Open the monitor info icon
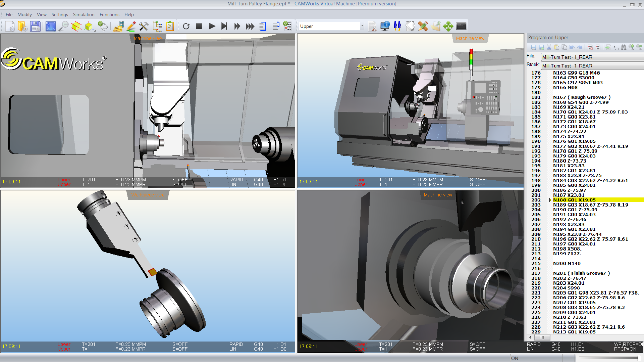This screenshot has height=362, width=644. (x=385, y=26)
